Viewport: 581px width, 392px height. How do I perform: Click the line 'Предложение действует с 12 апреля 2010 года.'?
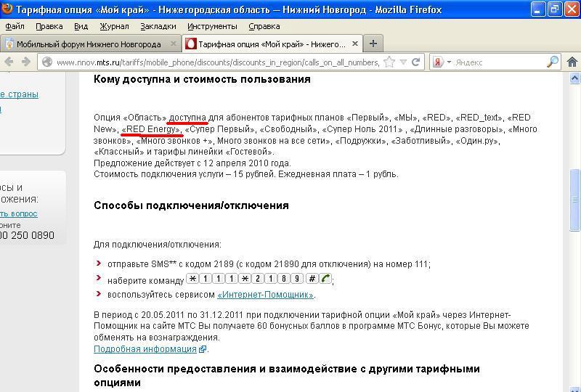[x=192, y=163]
